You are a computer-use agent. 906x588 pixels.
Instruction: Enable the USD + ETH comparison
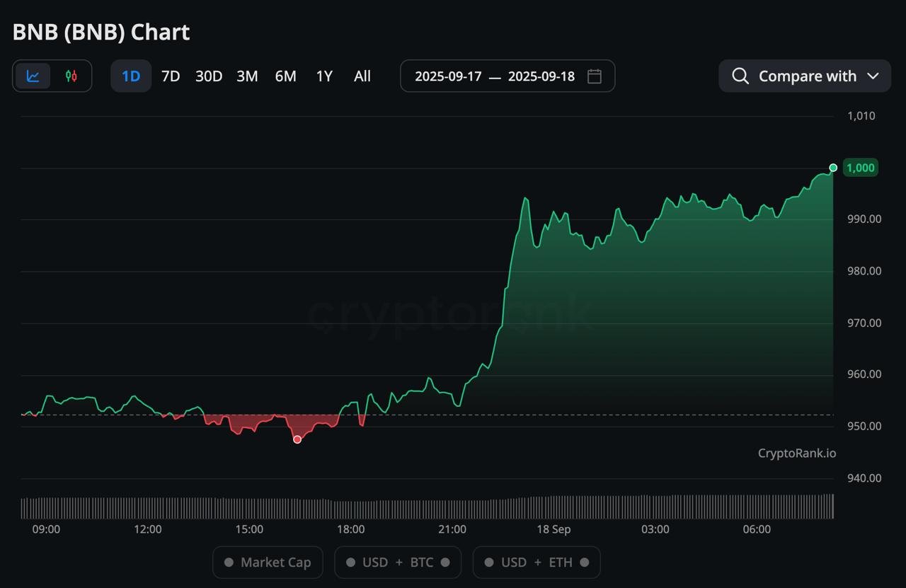pos(536,562)
